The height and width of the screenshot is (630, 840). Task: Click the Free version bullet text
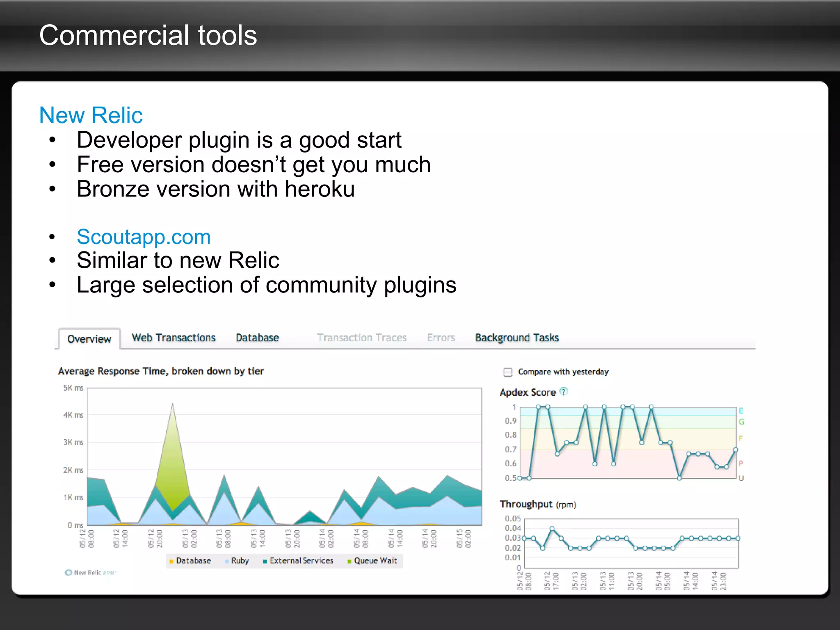click(x=254, y=164)
